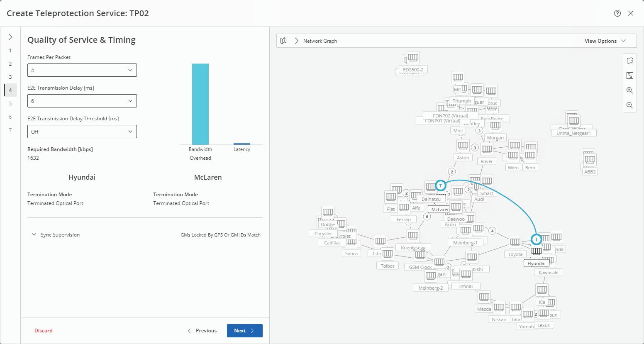The height and width of the screenshot is (344, 644).
Task: Go to wizard step 3
Action: pos(10,77)
